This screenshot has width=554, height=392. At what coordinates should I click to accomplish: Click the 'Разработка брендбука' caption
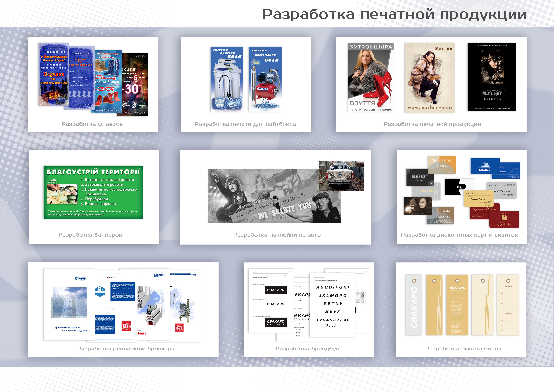[x=309, y=349]
